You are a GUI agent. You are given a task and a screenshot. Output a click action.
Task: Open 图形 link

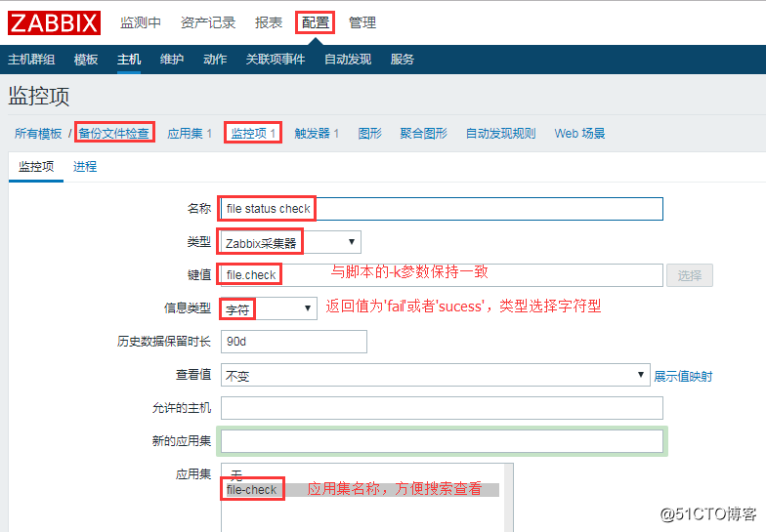coord(369,133)
